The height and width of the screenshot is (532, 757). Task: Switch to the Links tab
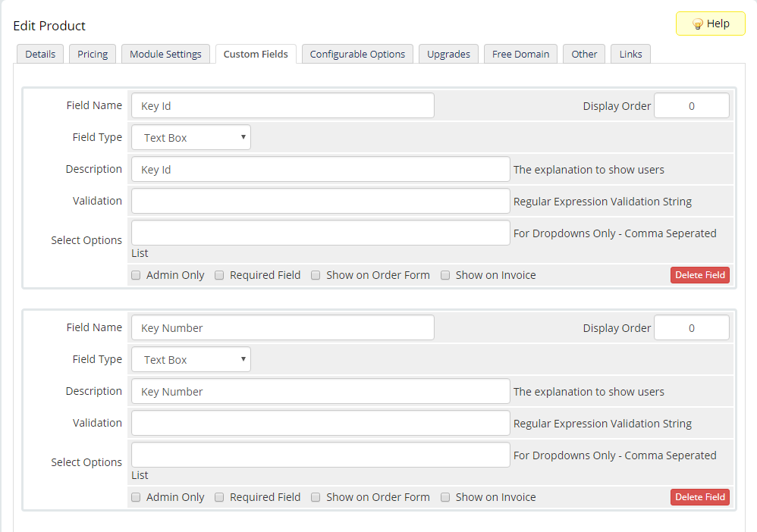point(630,55)
